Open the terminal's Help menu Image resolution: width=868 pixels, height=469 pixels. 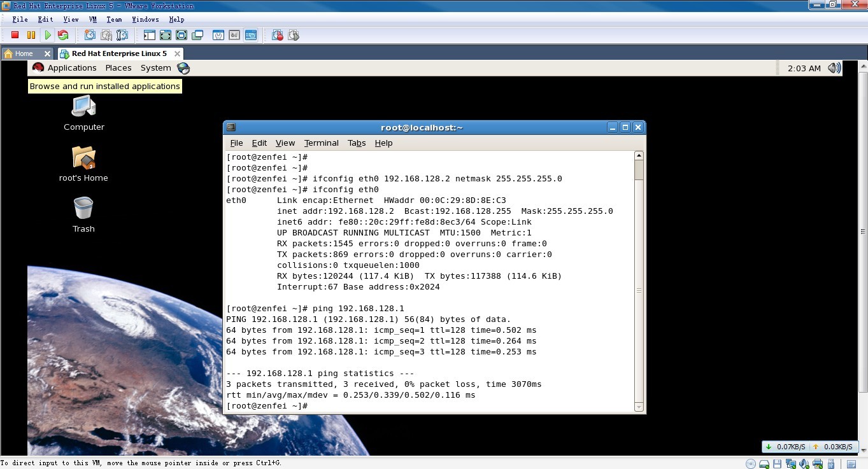[x=383, y=143]
